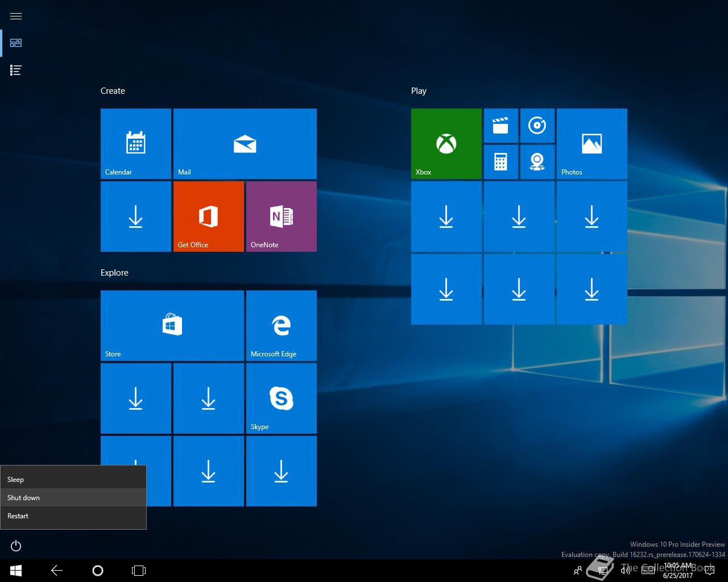Click the Play group heading
The height and width of the screenshot is (582, 728).
tap(419, 91)
